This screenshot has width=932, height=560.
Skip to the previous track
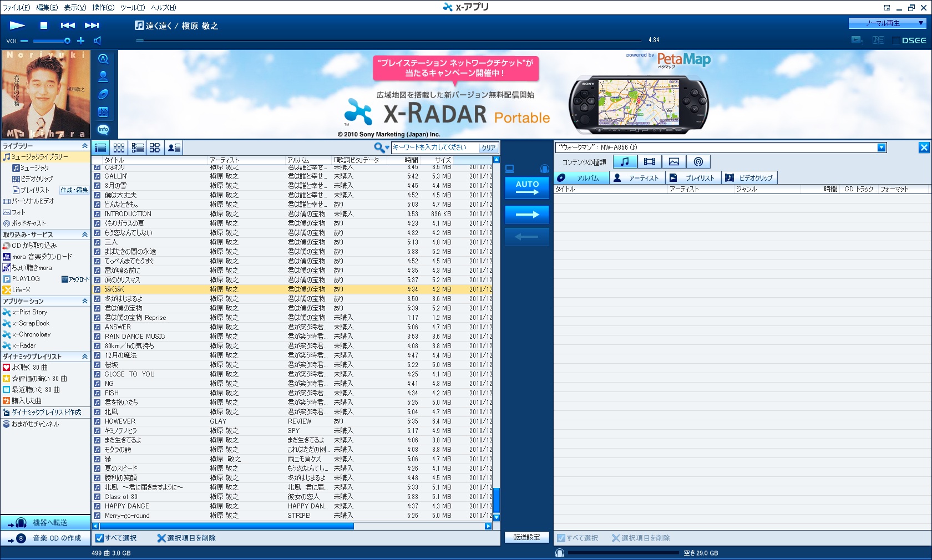[x=68, y=26]
